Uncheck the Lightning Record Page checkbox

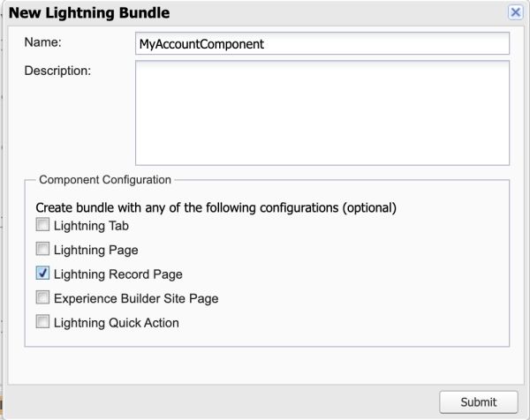[42, 274]
